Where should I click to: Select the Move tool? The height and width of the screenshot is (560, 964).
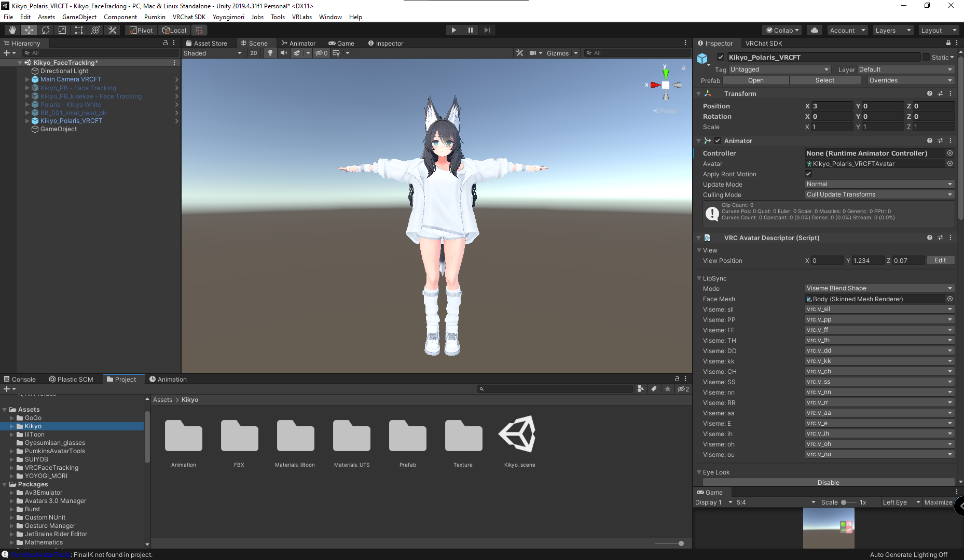click(29, 30)
